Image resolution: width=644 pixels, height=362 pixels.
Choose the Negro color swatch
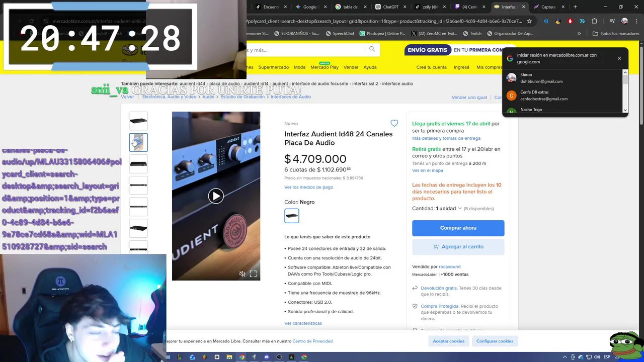pos(291,216)
